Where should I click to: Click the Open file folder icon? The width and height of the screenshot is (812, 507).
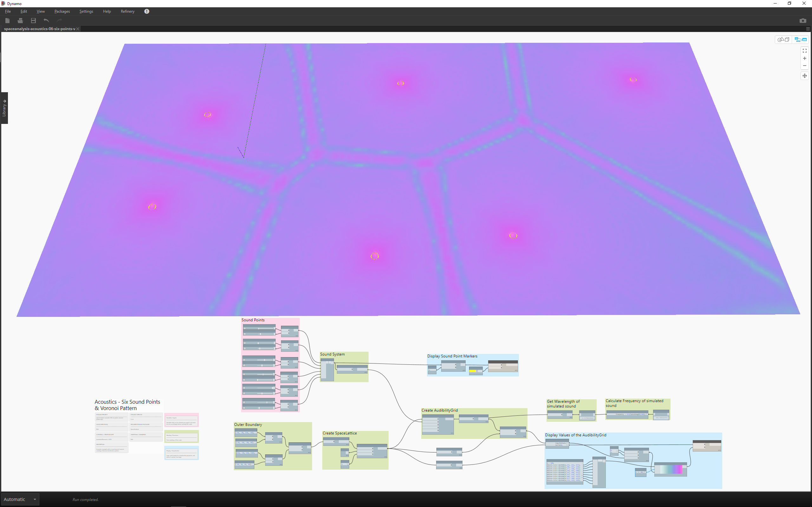coord(20,21)
